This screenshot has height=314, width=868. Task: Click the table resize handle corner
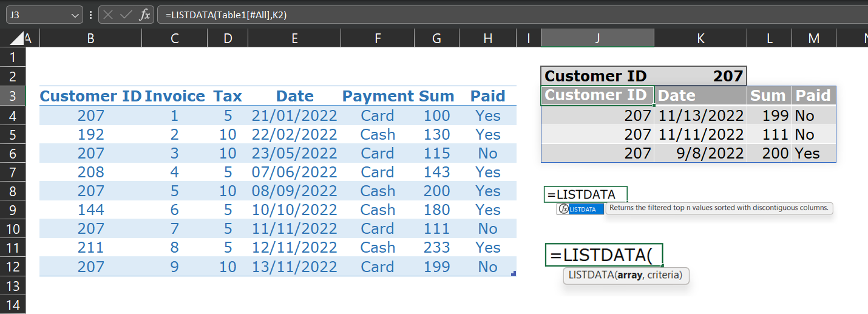(514, 274)
